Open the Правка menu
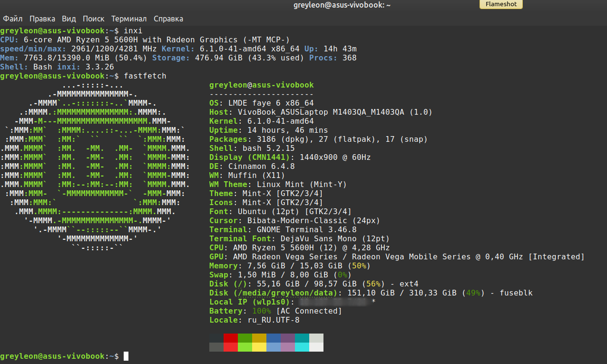The image size is (607, 364). 42,19
